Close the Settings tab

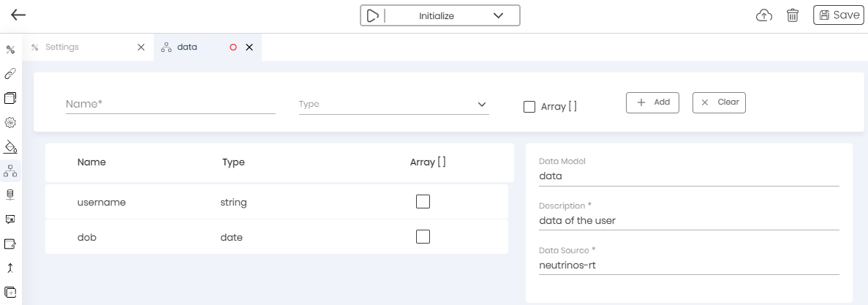141,47
